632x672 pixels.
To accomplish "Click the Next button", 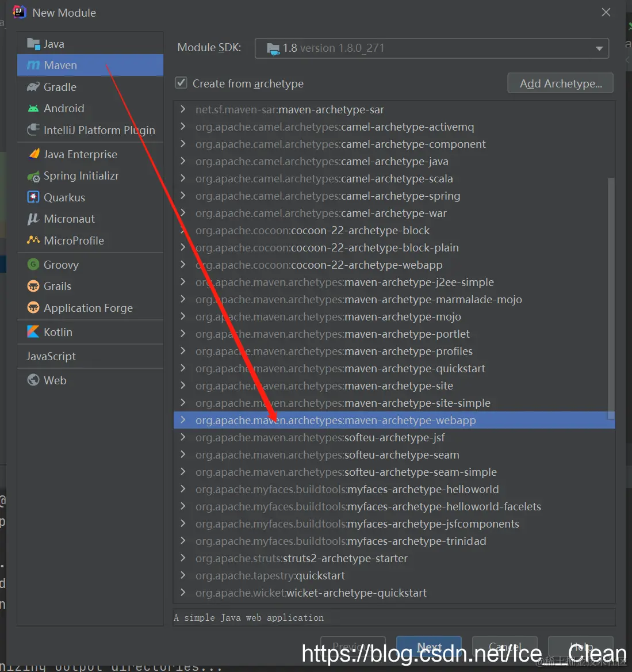I will click(429, 646).
